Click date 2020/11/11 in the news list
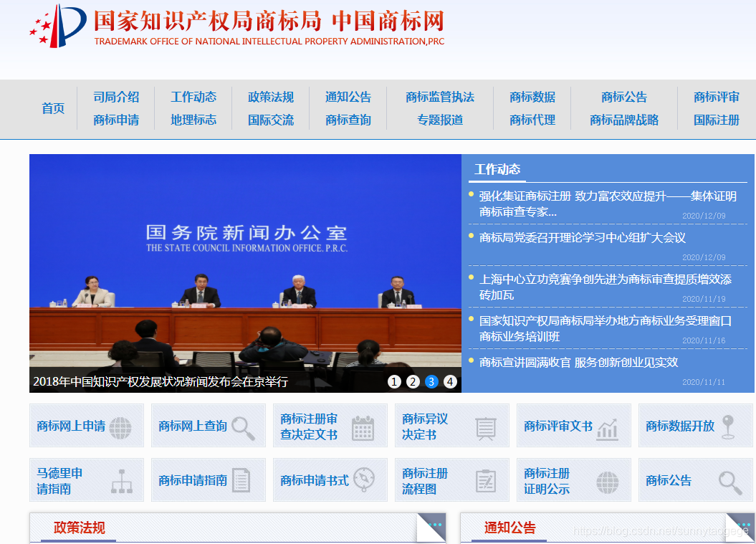 point(704,382)
